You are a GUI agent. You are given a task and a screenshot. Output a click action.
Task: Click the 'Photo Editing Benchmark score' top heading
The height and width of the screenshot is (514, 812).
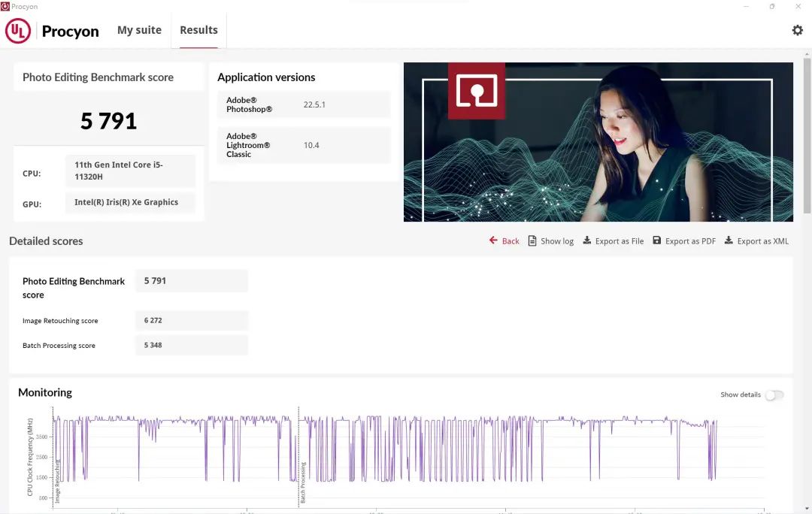pyautogui.click(x=98, y=77)
